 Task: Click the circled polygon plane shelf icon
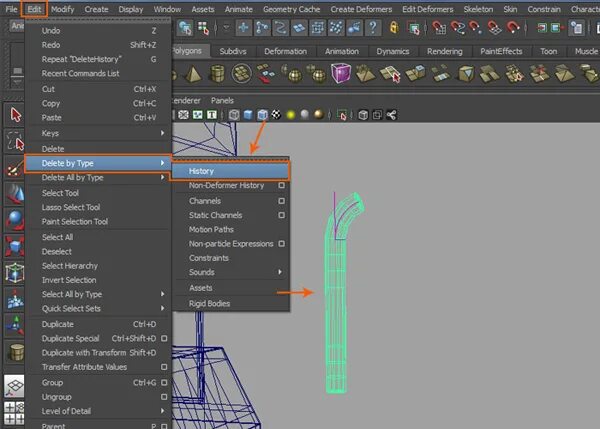coord(241,73)
